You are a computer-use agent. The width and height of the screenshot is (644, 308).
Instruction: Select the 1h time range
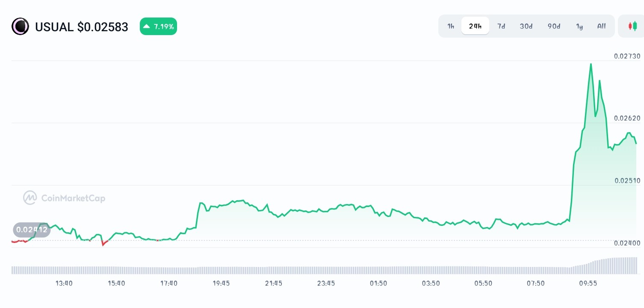point(451,26)
